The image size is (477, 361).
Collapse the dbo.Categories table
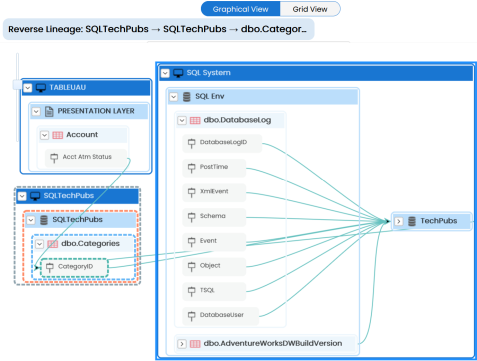tap(40, 244)
